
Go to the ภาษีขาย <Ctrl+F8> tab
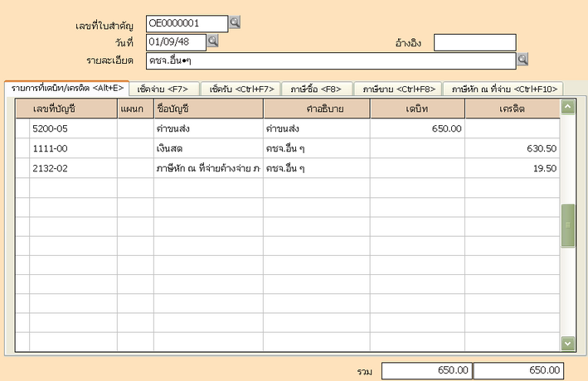point(398,89)
